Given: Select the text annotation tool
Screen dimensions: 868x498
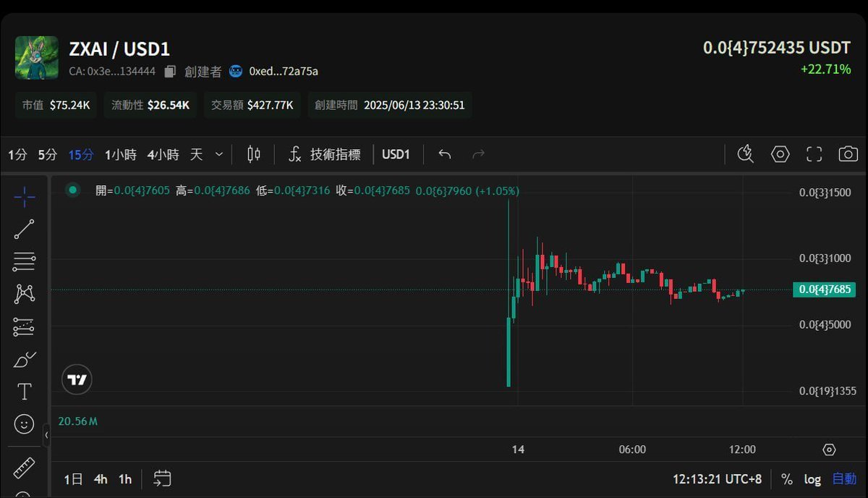Looking at the screenshot, I should (25, 392).
